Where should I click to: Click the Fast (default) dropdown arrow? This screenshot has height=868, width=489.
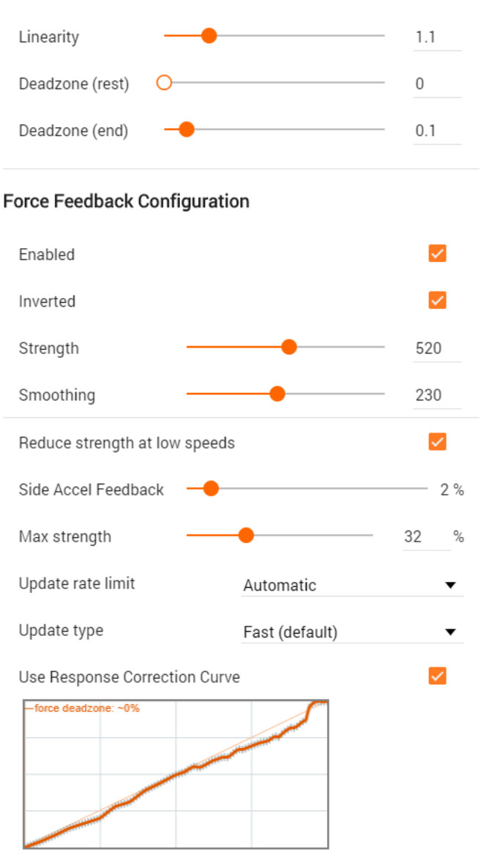point(450,632)
